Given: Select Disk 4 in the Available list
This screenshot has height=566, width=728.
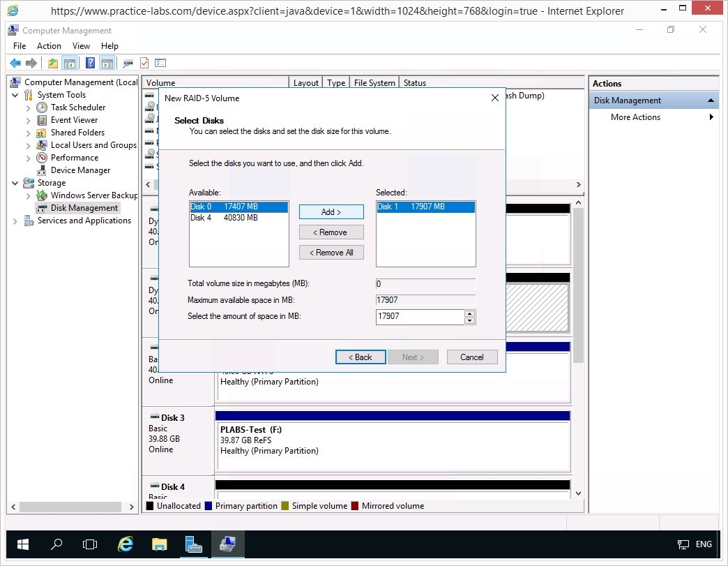Looking at the screenshot, I should point(224,218).
